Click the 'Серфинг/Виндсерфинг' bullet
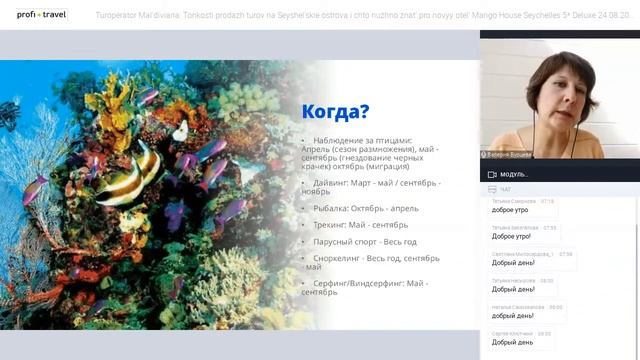The width and height of the screenshot is (640, 360). [364, 287]
